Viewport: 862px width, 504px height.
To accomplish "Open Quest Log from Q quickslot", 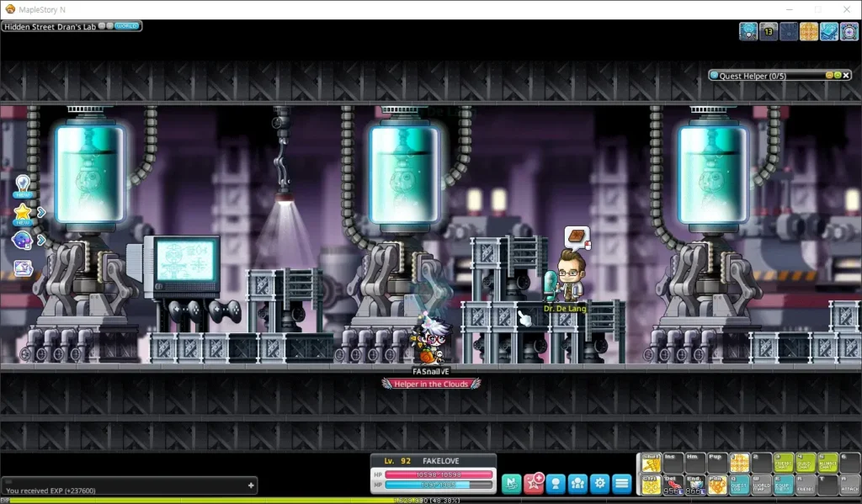I will coord(739,485).
